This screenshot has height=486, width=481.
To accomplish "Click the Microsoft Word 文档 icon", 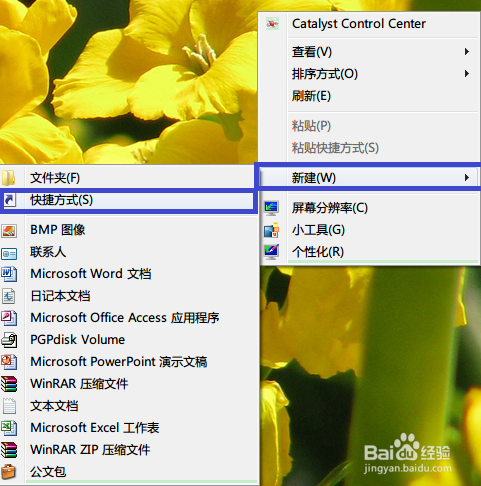I will [x=9, y=274].
